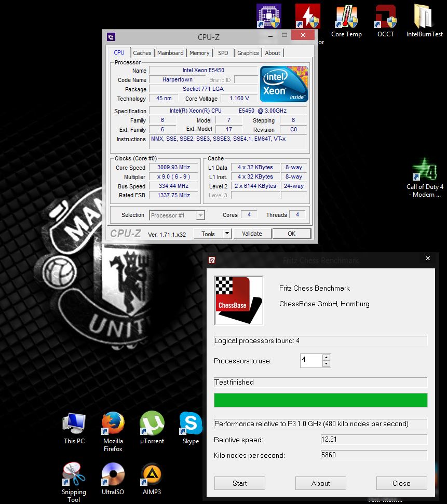Open This PC from the desktop
This screenshot has height=504, width=447.
[x=74, y=425]
